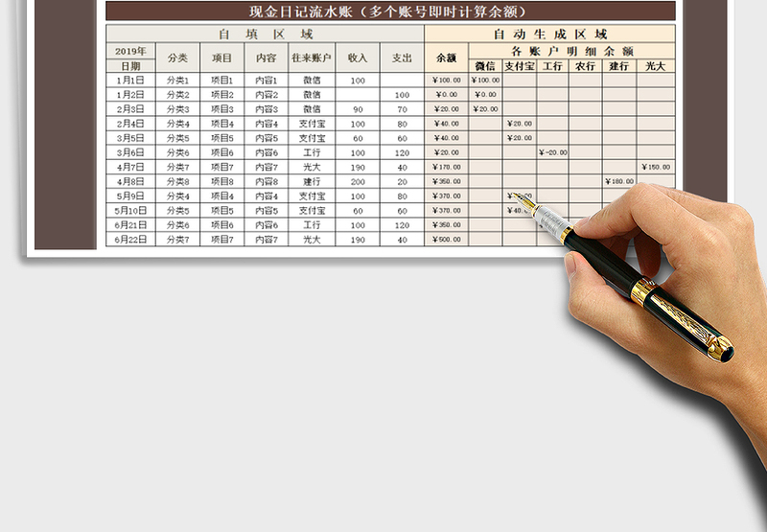
Task: Click the 各账户明细余额 header cell
Action: click(571, 51)
